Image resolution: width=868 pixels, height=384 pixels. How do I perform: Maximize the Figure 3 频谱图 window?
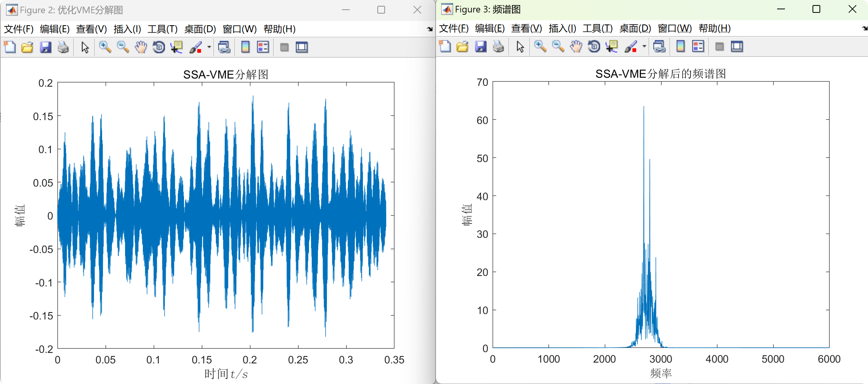(x=816, y=9)
